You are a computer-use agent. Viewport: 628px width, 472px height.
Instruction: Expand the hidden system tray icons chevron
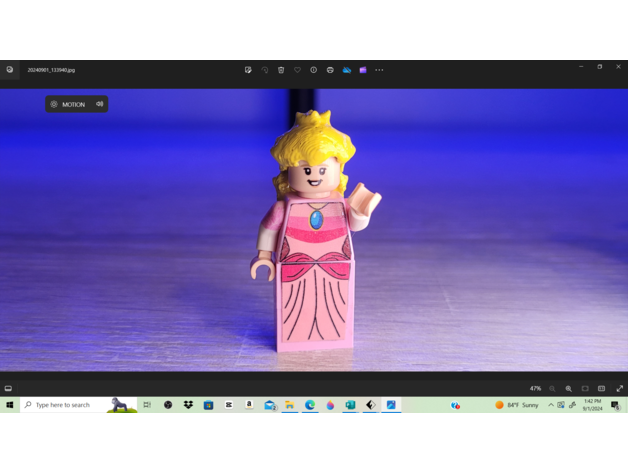[x=551, y=405]
